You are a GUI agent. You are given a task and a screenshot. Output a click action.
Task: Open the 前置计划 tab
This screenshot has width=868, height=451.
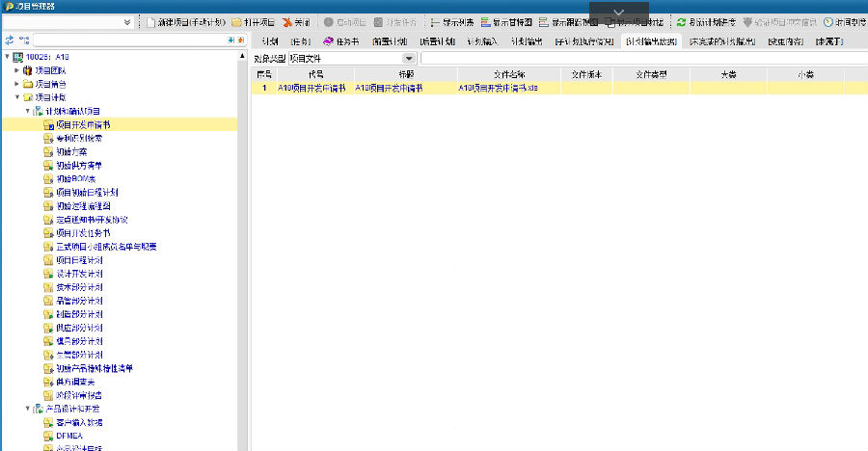click(390, 41)
